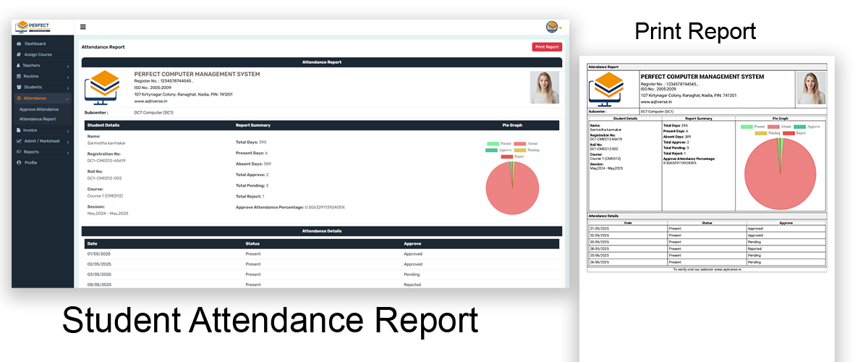Toggle the Absent legend in dashboard pie graph
The image size is (868, 362).
click(526, 144)
